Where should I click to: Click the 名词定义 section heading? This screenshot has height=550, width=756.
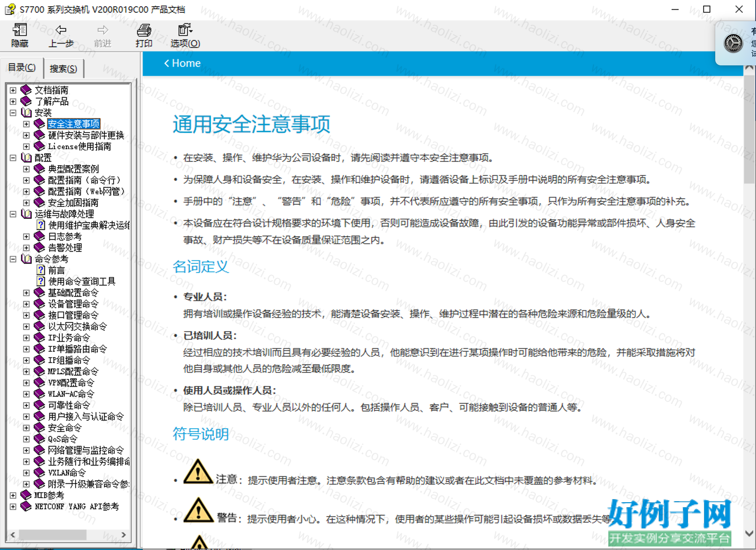(201, 267)
